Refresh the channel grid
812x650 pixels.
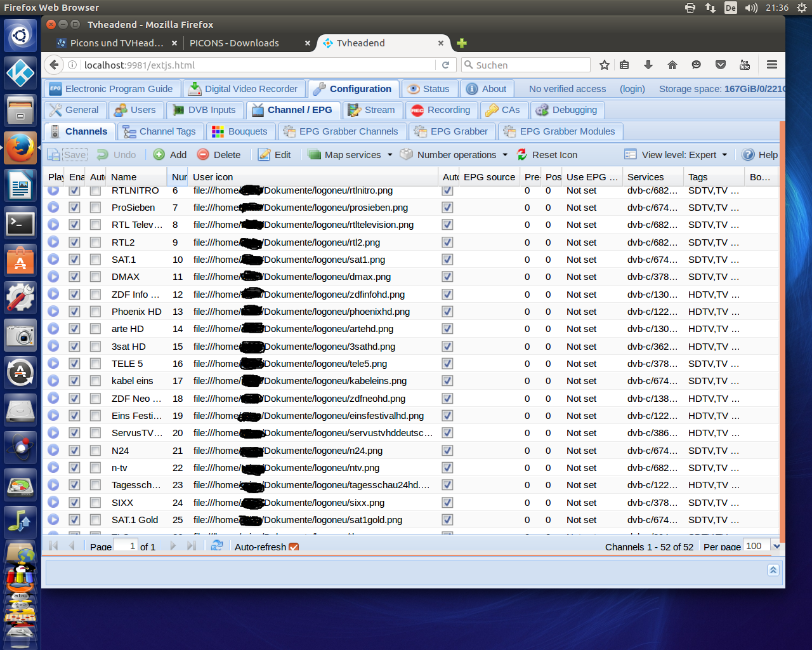217,546
